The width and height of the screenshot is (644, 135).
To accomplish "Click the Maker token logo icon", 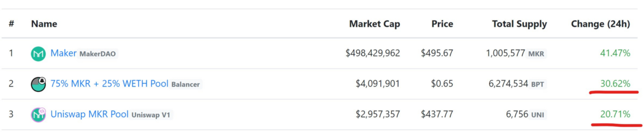I will click(x=38, y=54).
